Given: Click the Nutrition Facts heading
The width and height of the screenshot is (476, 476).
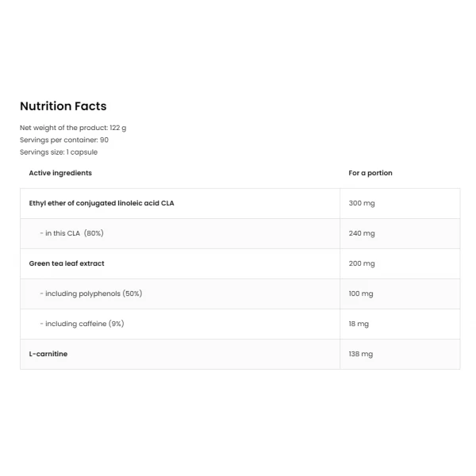Looking at the screenshot, I should [63, 106].
